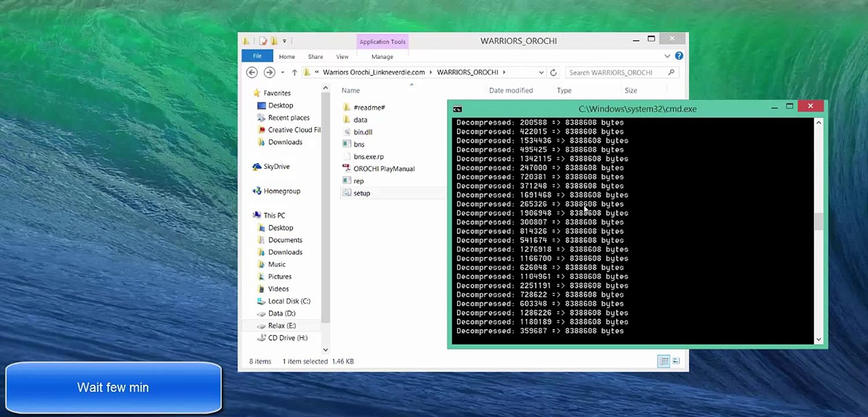The height and width of the screenshot is (417, 868).
Task: Click the Up one level arrow in Explorer
Action: click(294, 72)
